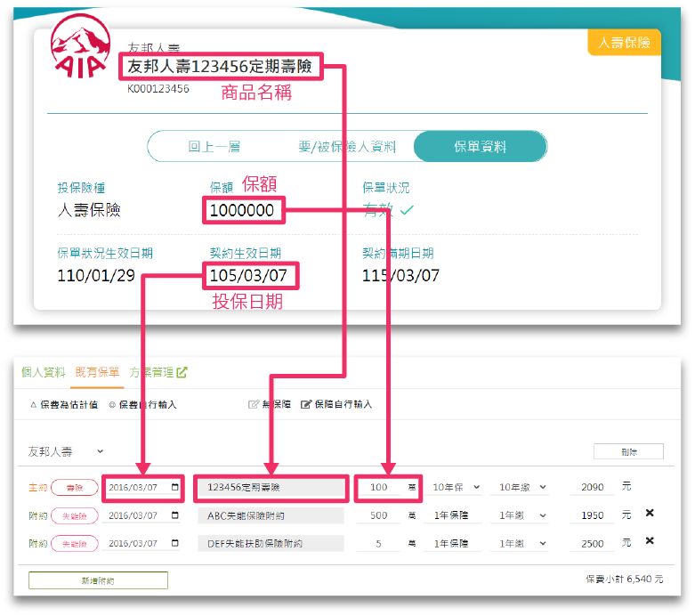
Task: Click the 保障自行輸入 legend text
Action: coord(343,404)
